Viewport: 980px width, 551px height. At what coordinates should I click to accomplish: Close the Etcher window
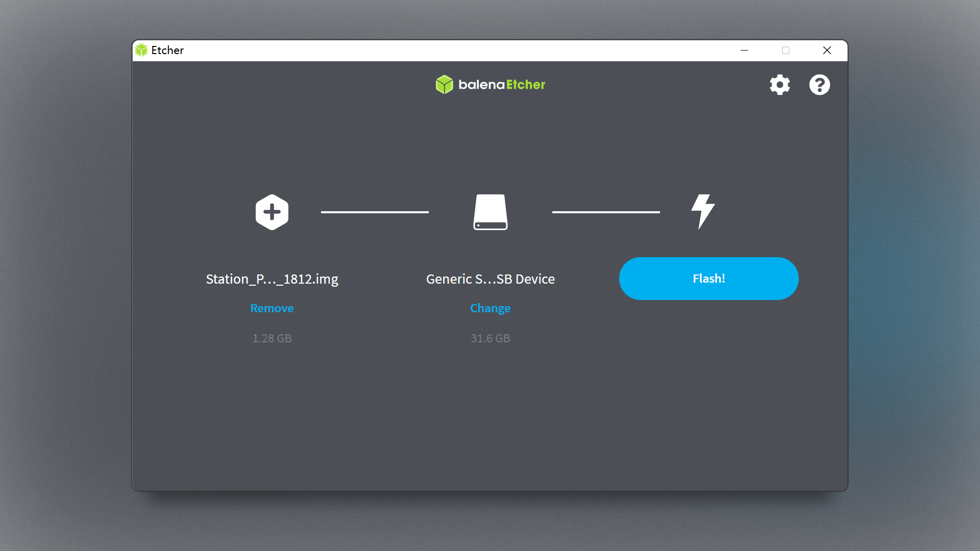(x=827, y=50)
